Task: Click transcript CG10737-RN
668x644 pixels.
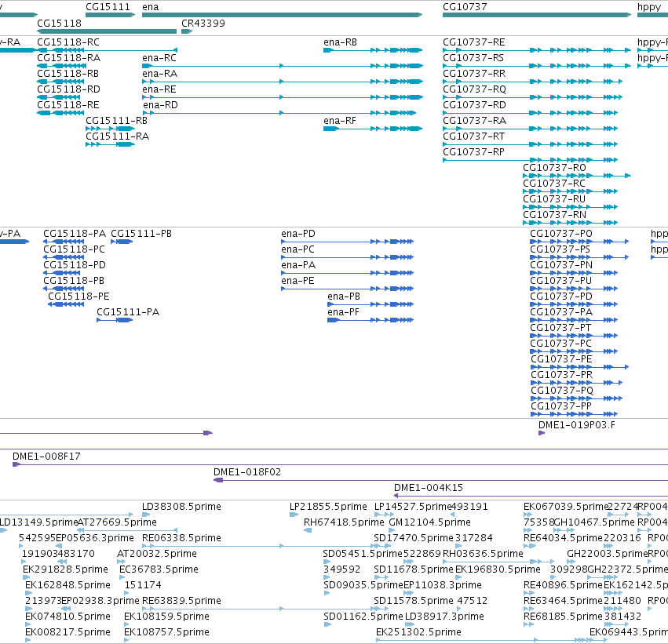Action: 555,214
